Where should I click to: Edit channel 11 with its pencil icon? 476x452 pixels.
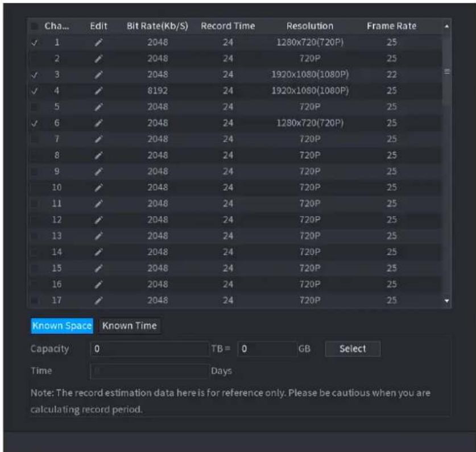(x=98, y=204)
